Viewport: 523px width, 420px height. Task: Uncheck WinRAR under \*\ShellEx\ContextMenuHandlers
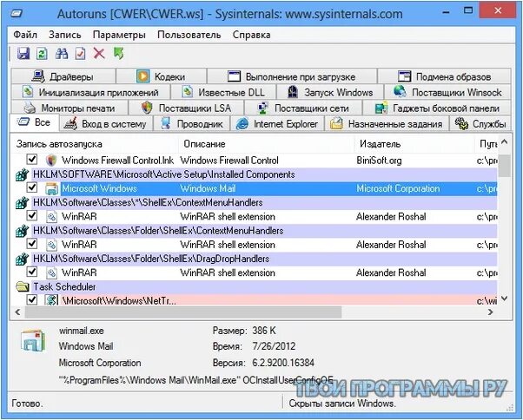click(32, 215)
